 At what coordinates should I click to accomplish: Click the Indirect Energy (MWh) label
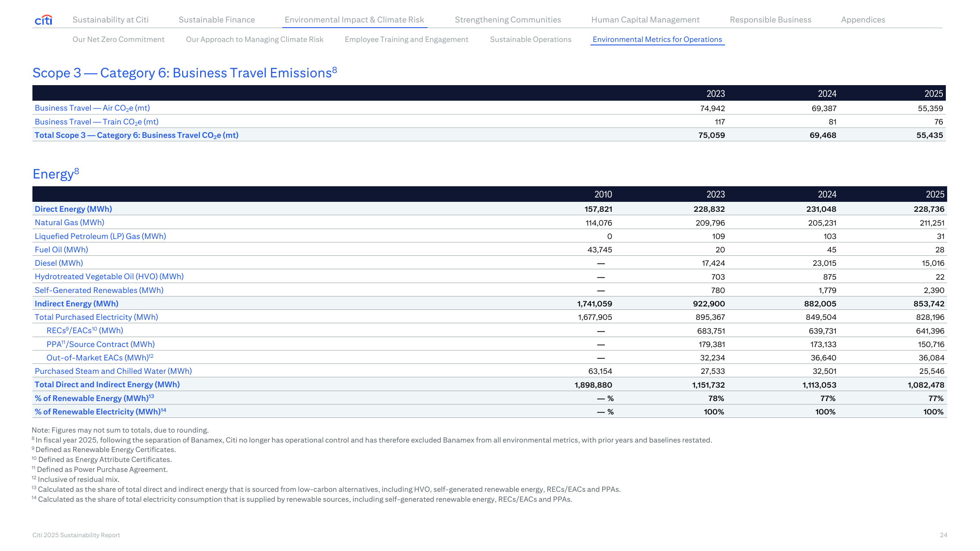tap(77, 304)
